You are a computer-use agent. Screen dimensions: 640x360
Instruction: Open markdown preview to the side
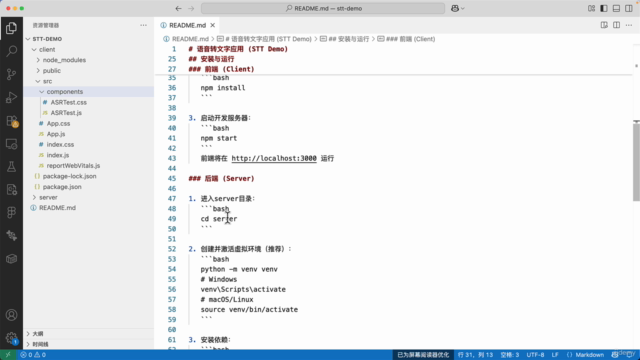pos(604,25)
